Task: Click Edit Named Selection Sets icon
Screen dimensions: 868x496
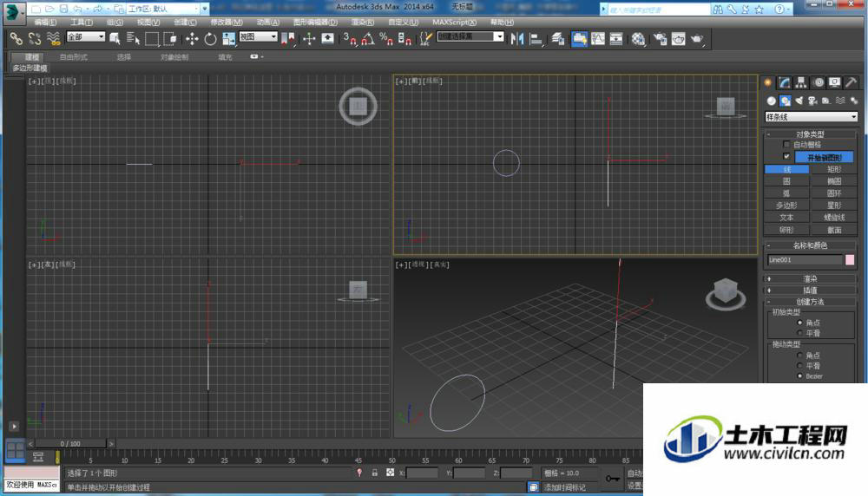Action: pyautogui.click(x=425, y=38)
